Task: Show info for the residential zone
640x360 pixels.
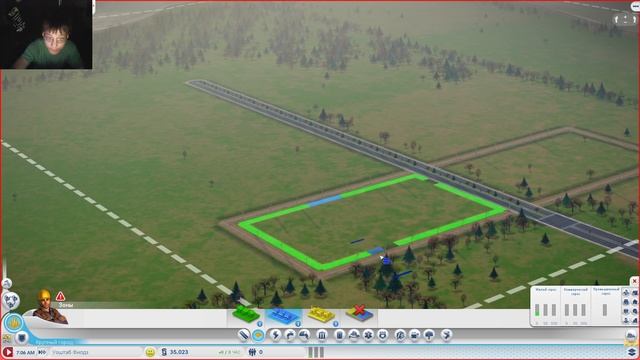Action: 260,324
